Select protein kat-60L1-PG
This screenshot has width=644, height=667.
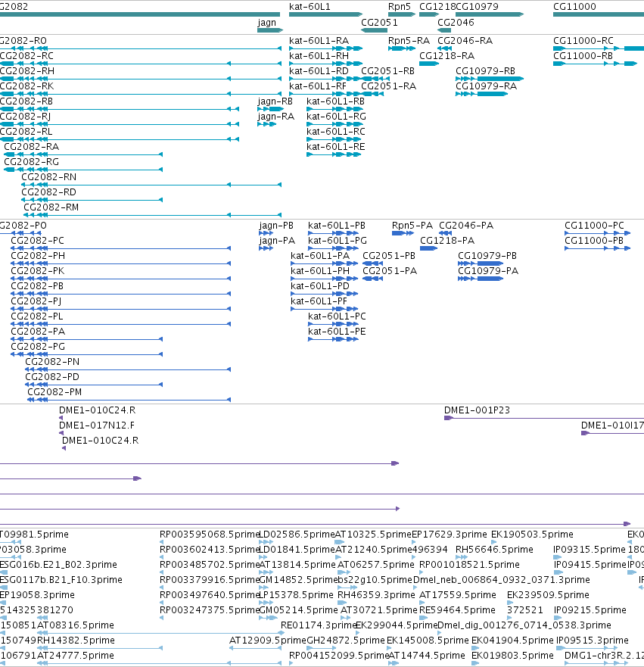338,241
